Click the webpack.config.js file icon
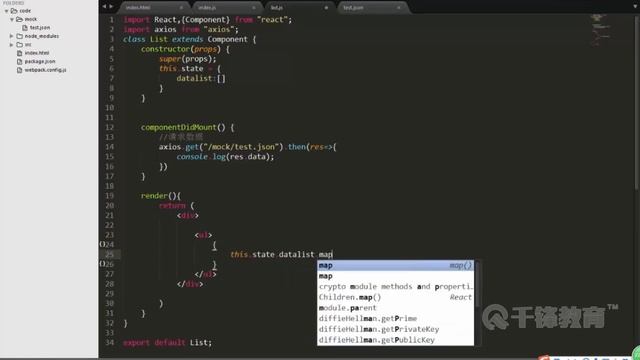 20,70
